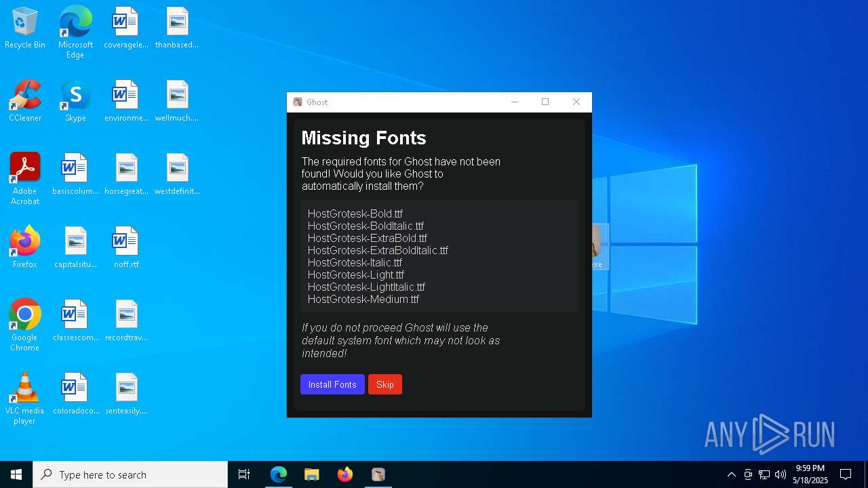Select the coveragele Word document icon
The width and height of the screenshot is (868, 488).
126,28
